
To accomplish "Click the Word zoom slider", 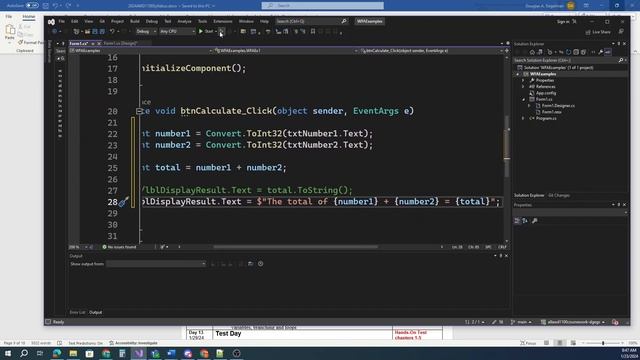I will point(603,343).
